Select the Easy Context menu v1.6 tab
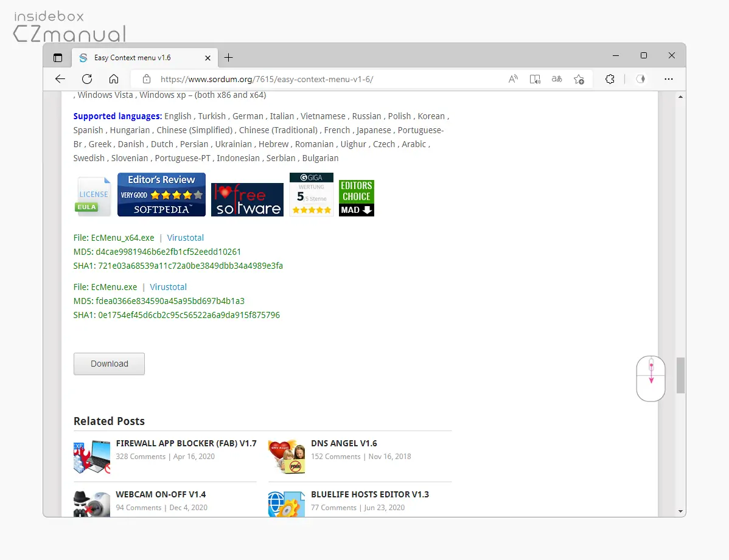 pyautogui.click(x=144, y=58)
